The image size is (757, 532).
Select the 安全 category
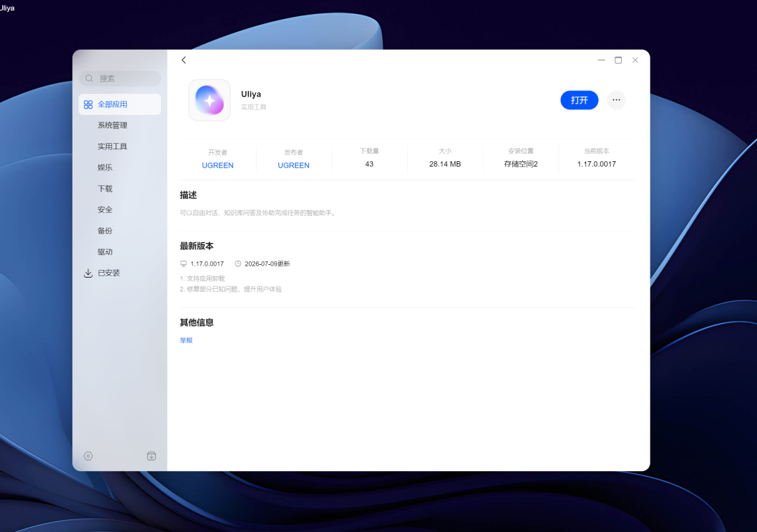pyautogui.click(x=104, y=210)
